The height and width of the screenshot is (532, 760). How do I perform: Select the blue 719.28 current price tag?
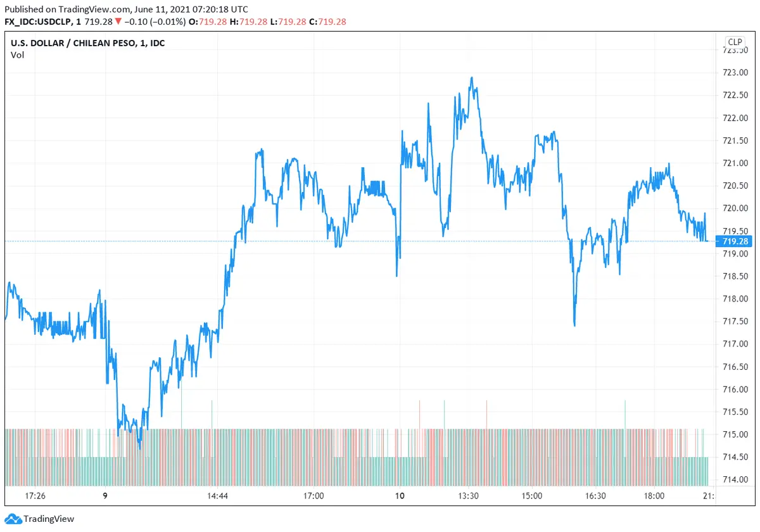[735, 241]
